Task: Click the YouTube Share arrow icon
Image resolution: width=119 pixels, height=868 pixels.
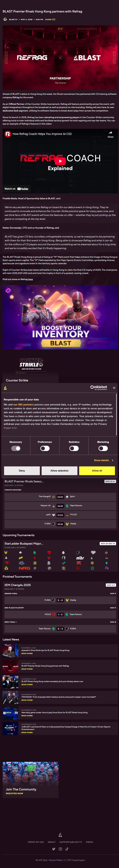Action: pyautogui.click(x=111, y=133)
